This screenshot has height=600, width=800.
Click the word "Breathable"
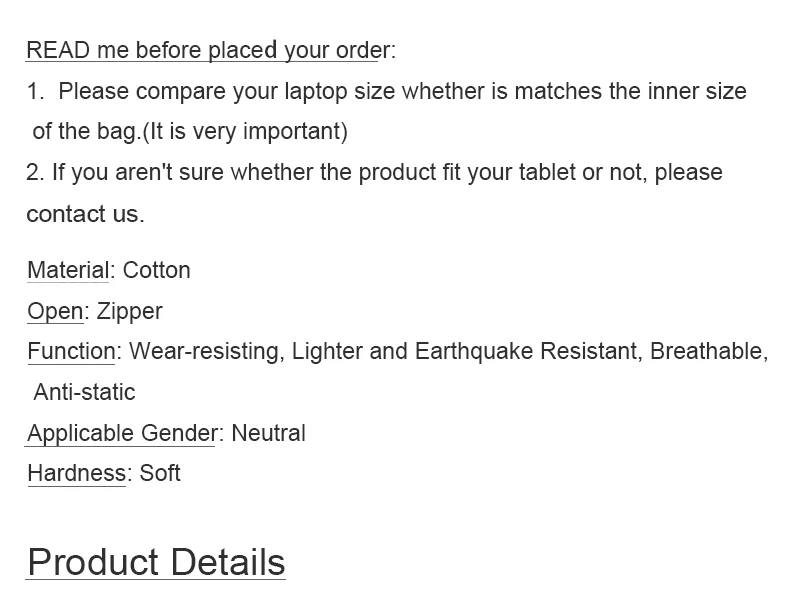(x=707, y=351)
